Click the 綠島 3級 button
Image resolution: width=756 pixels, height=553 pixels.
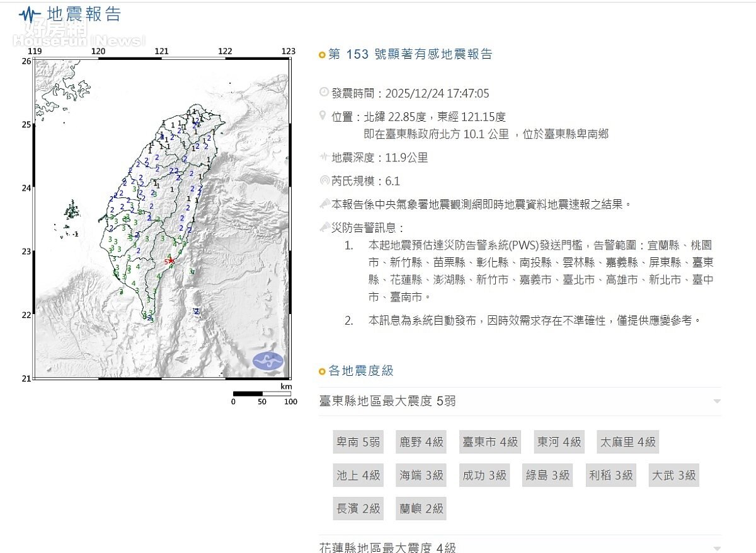click(x=547, y=475)
